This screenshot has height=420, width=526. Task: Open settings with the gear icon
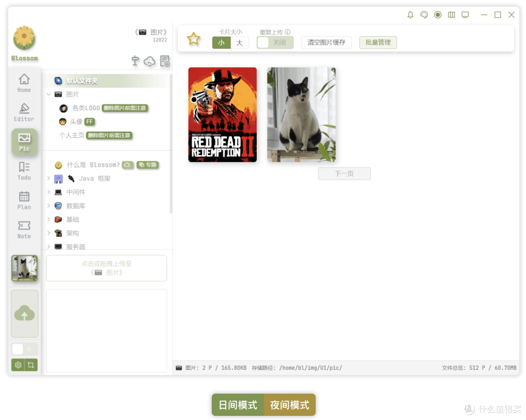18,365
